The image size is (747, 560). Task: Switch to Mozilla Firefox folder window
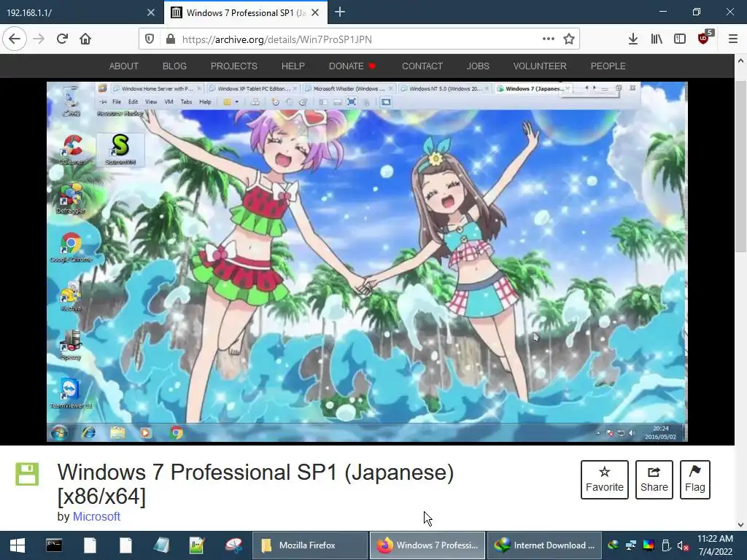pyautogui.click(x=309, y=545)
